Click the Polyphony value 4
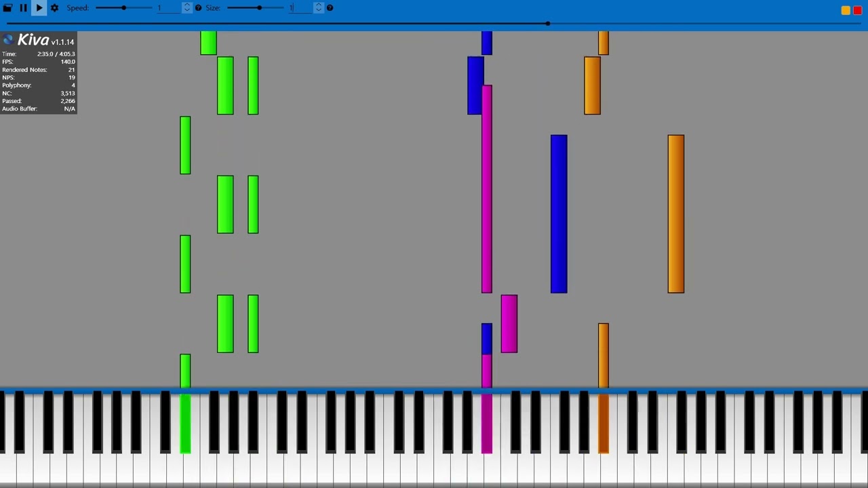 [x=73, y=85]
